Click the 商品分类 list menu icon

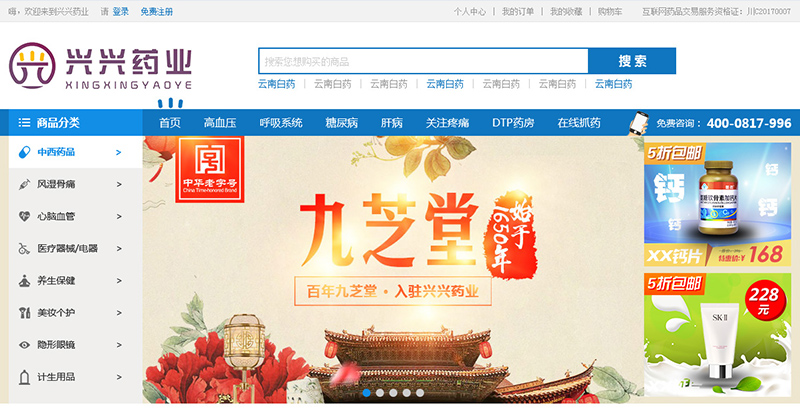click(24, 122)
